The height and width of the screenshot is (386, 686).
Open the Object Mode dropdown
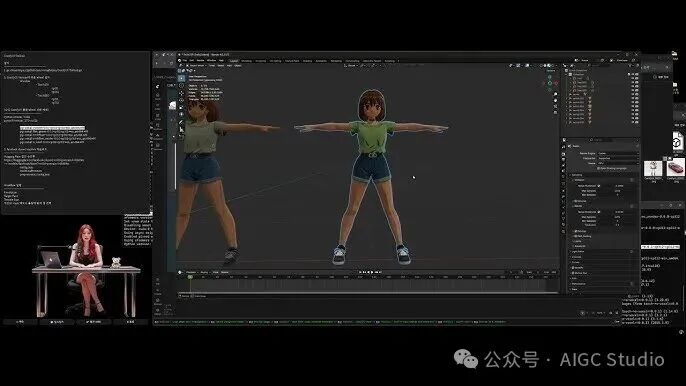pyautogui.click(x=196, y=65)
